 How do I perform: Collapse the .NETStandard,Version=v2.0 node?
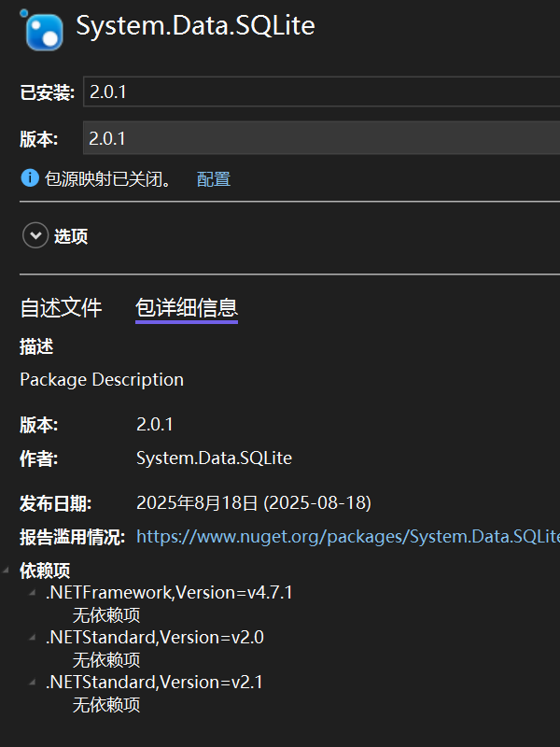[x=33, y=637]
